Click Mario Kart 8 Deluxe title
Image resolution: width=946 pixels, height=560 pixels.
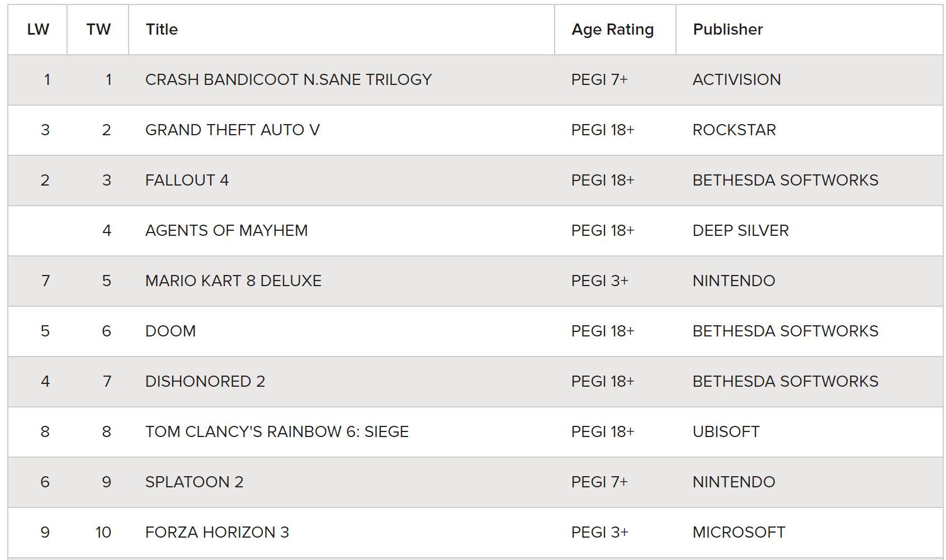[233, 281]
